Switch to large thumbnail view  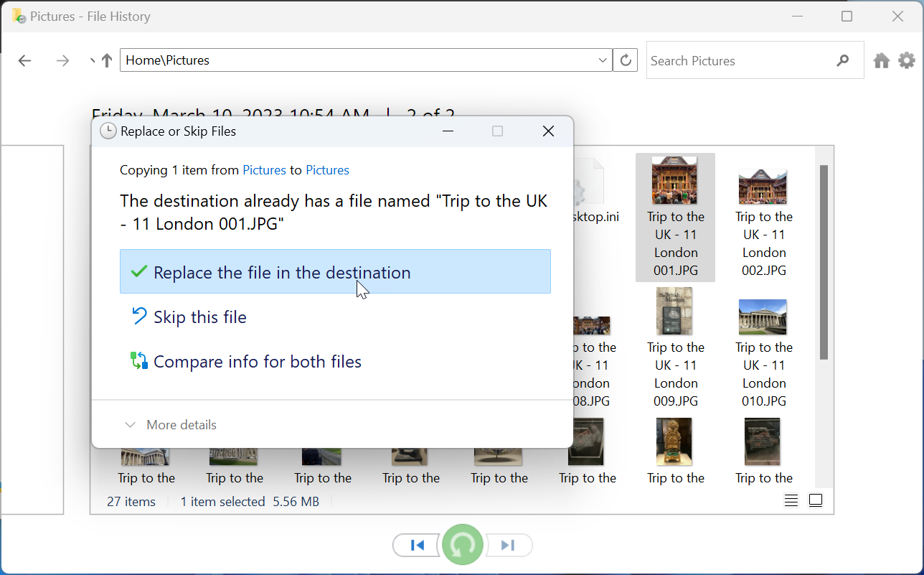click(x=815, y=500)
